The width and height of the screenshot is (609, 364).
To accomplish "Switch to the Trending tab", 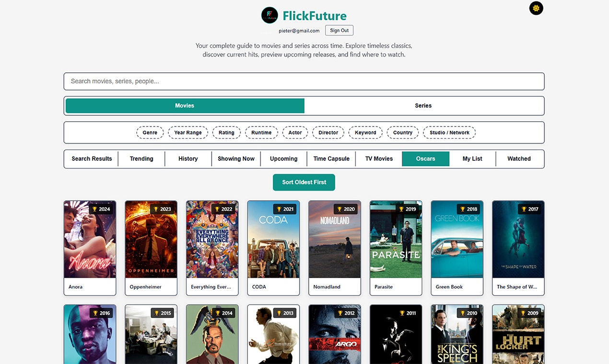I will [141, 159].
